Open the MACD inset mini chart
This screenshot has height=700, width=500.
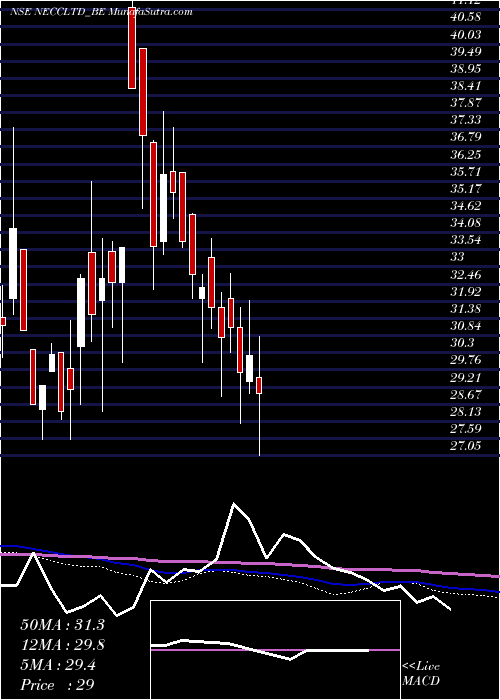click(275, 650)
